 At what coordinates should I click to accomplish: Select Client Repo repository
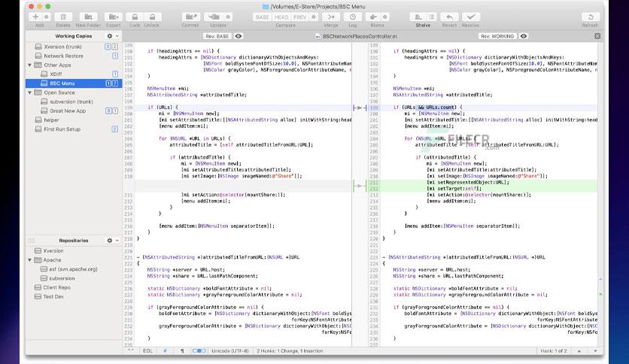click(74, 288)
